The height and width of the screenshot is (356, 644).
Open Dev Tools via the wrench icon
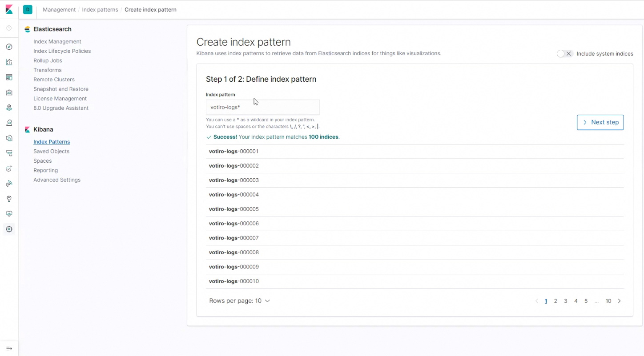click(x=9, y=199)
